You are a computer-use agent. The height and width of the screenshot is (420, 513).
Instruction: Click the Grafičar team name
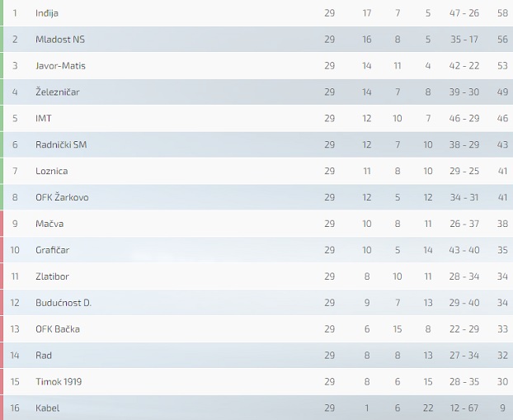tap(52, 250)
